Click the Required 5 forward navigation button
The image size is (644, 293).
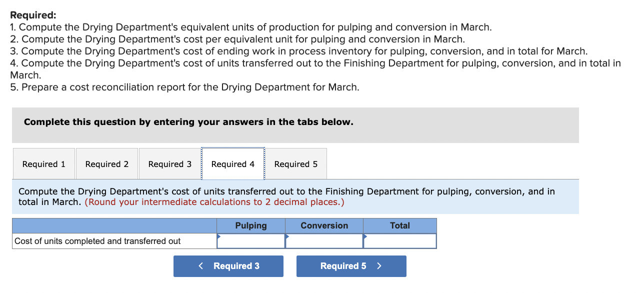[x=351, y=266]
